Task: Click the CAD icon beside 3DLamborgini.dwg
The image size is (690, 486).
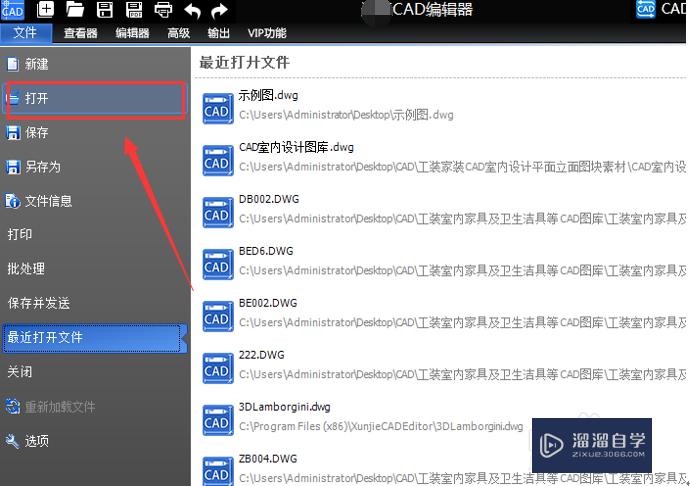Action: (217, 420)
